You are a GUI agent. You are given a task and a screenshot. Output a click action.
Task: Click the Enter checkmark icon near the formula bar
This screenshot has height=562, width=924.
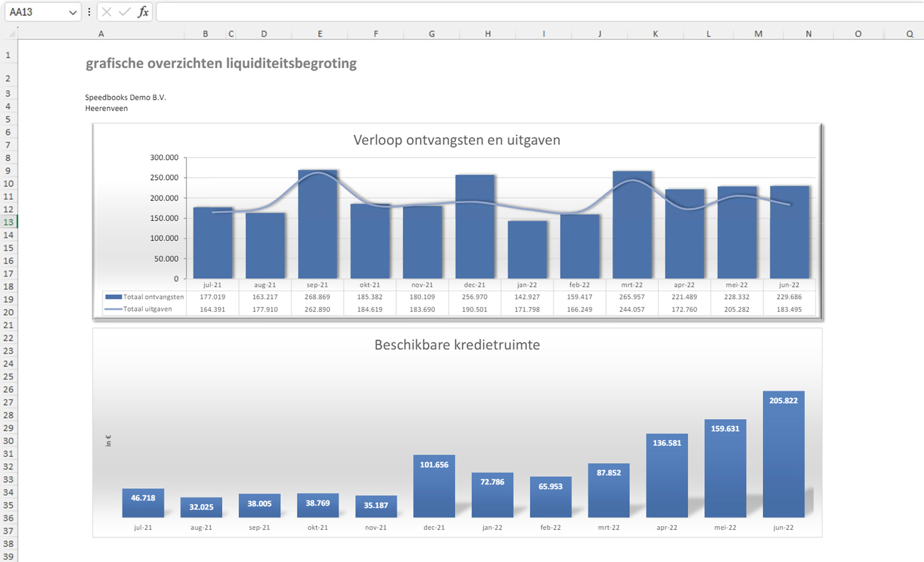click(x=124, y=12)
